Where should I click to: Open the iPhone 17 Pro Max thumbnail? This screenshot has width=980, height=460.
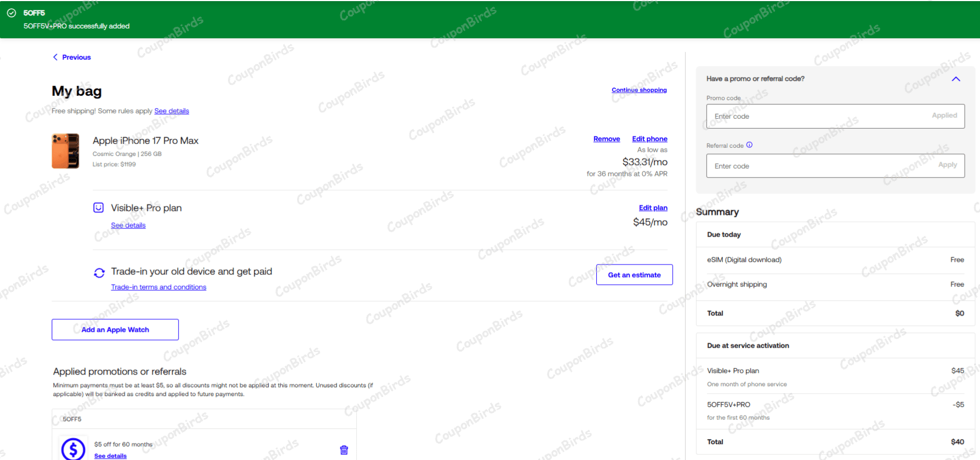tap(66, 151)
